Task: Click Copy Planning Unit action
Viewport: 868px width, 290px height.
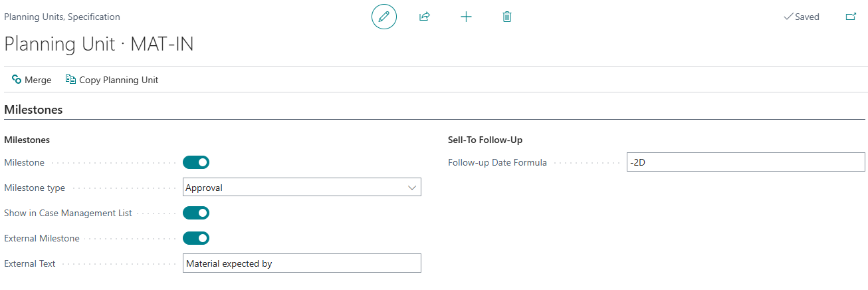Action: (x=112, y=80)
